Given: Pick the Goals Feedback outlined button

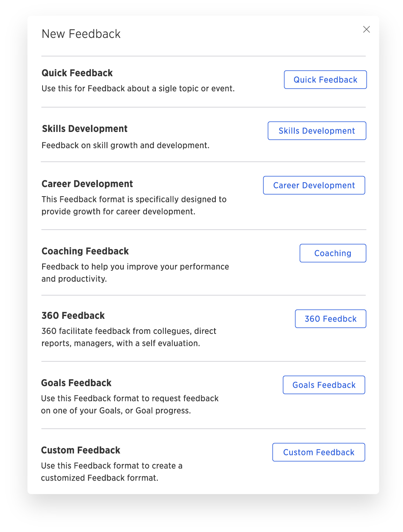Looking at the screenshot, I should point(324,385).
